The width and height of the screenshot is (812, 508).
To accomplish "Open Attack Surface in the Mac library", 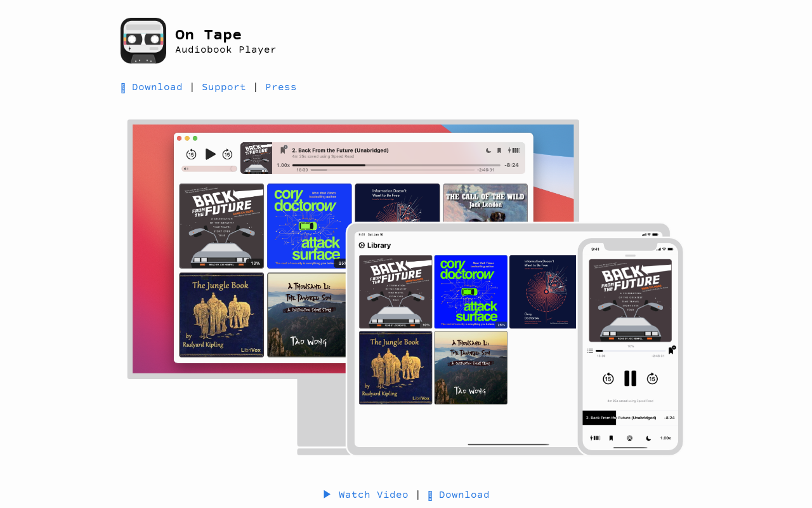I will click(x=310, y=226).
